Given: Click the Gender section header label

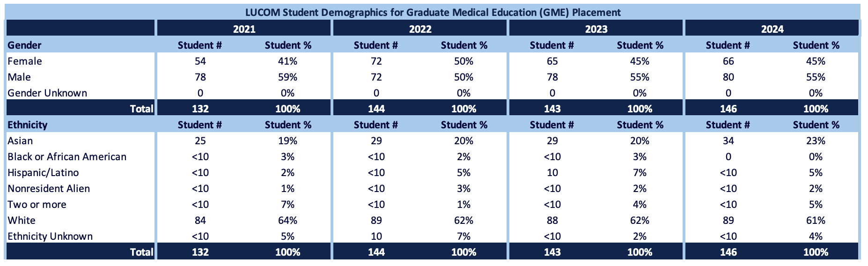Looking at the screenshot, I should point(24,45).
